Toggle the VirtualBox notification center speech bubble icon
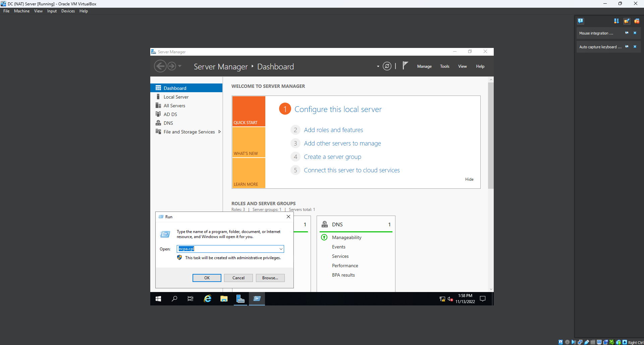The image size is (644, 345). point(581,21)
